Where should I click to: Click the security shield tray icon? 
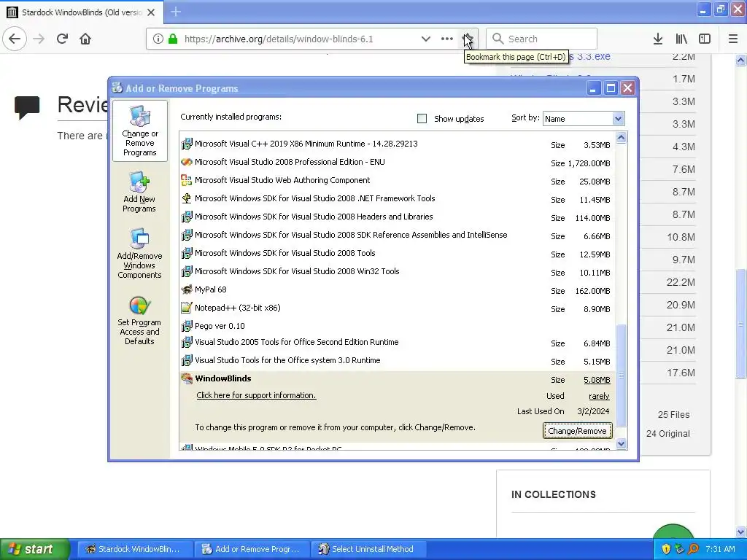pyautogui.click(x=666, y=549)
